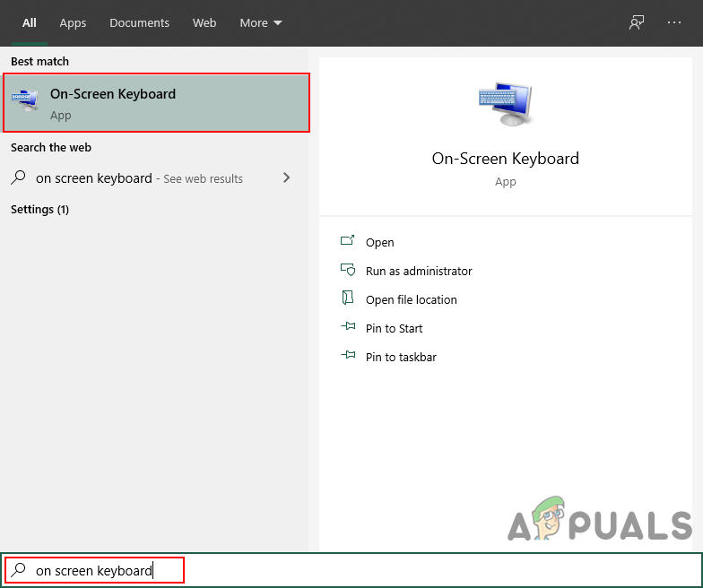703x588 pixels.
Task: Click the magnifier icon beside the web result
Action: 18,177
